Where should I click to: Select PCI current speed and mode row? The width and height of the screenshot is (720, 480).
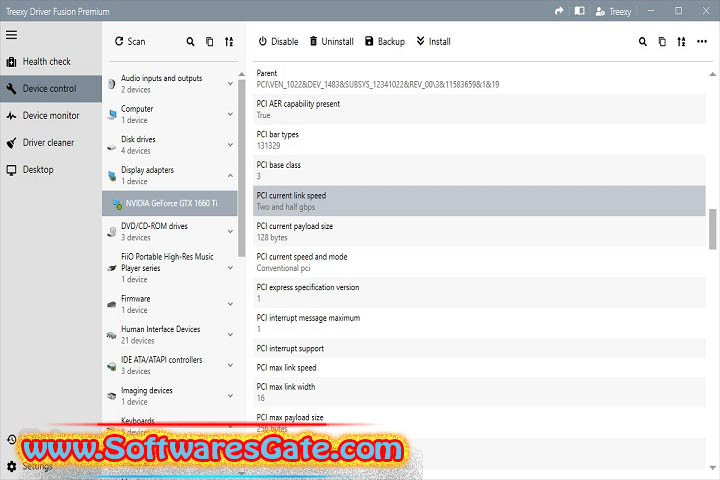pos(479,262)
